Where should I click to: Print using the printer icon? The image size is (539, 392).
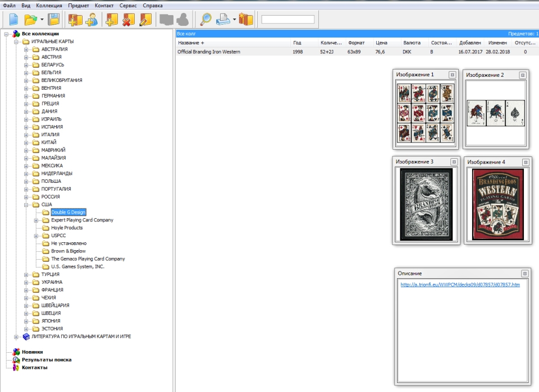pyautogui.click(x=223, y=20)
